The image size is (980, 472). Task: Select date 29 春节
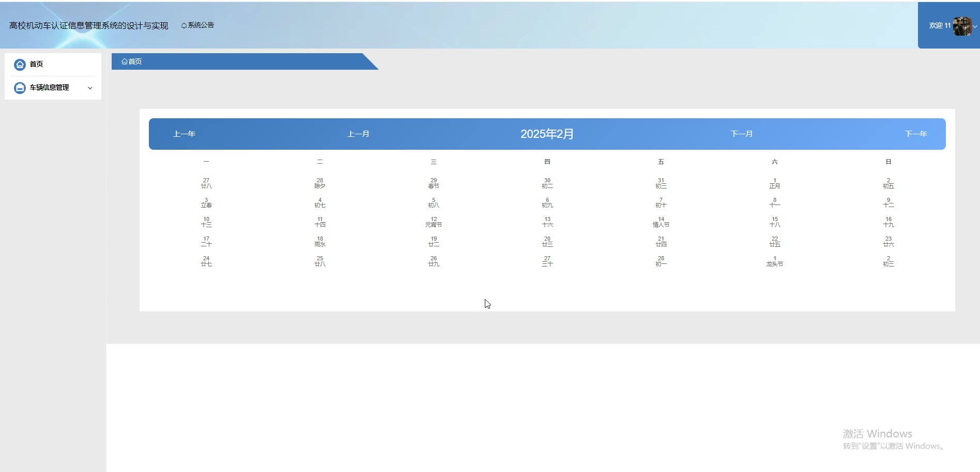coord(434,183)
